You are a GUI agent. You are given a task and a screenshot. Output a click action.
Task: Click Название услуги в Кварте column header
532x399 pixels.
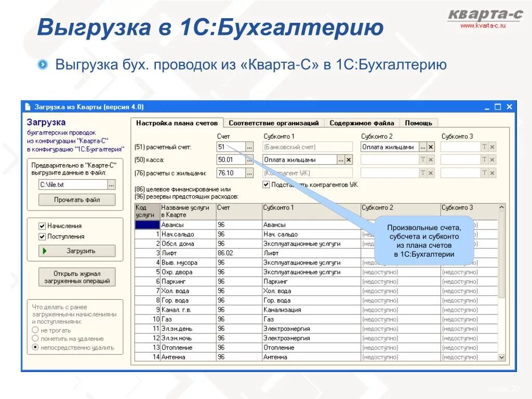188,211
